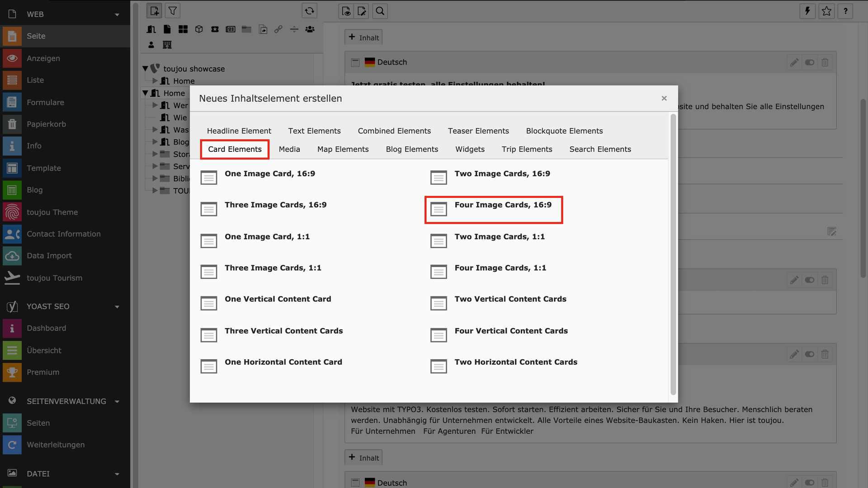Image resolution: width=868 pixels, height=488 pixels.
Task: Toggle visibility switch of the bottom content element
Action: tap(809, 483)
